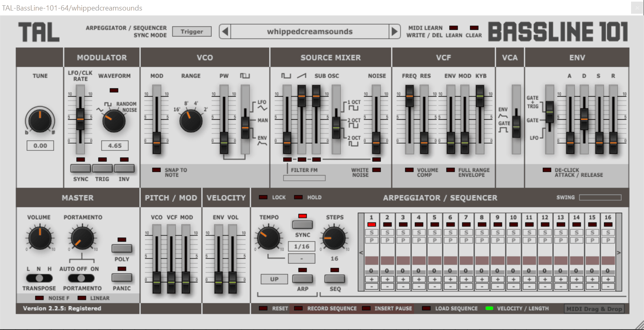The image size is (644, 330).
Task: Click step 3 plus increment button
Action: (403, 279)
